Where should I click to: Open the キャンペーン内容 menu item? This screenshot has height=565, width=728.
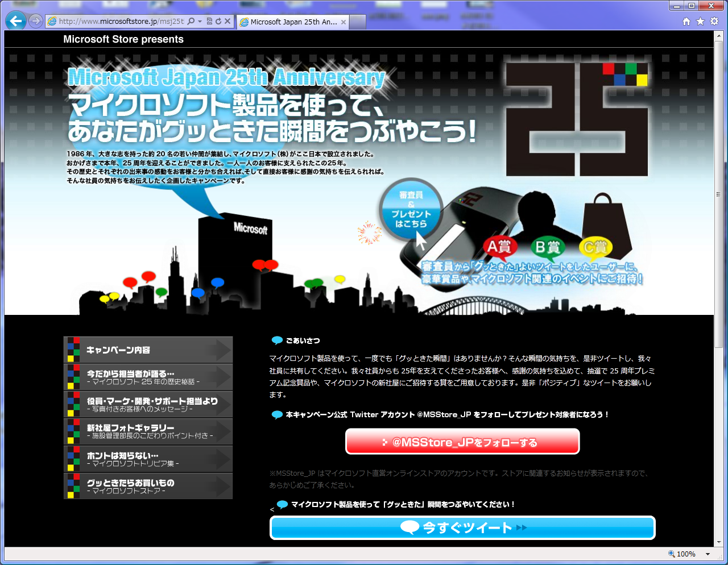click(x=148, y=350)
